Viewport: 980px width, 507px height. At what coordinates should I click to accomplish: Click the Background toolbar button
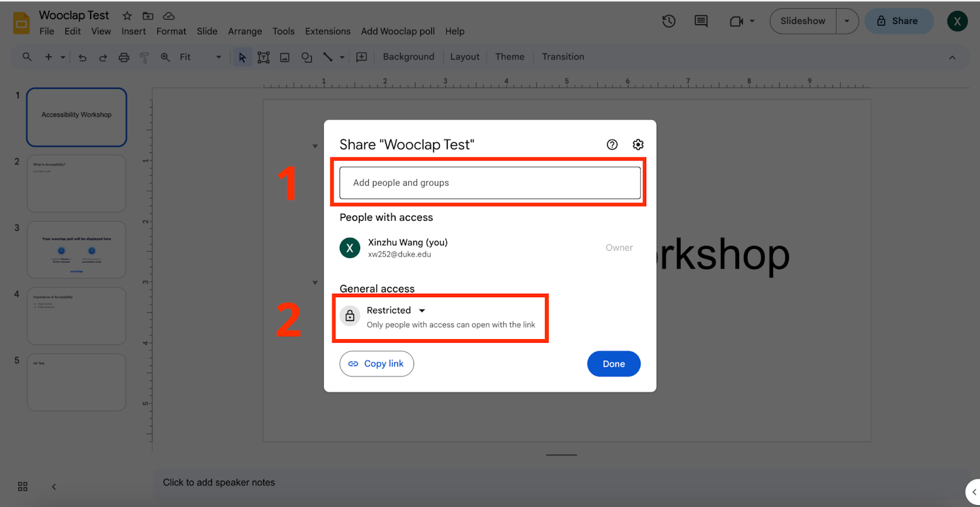point(409,57)
